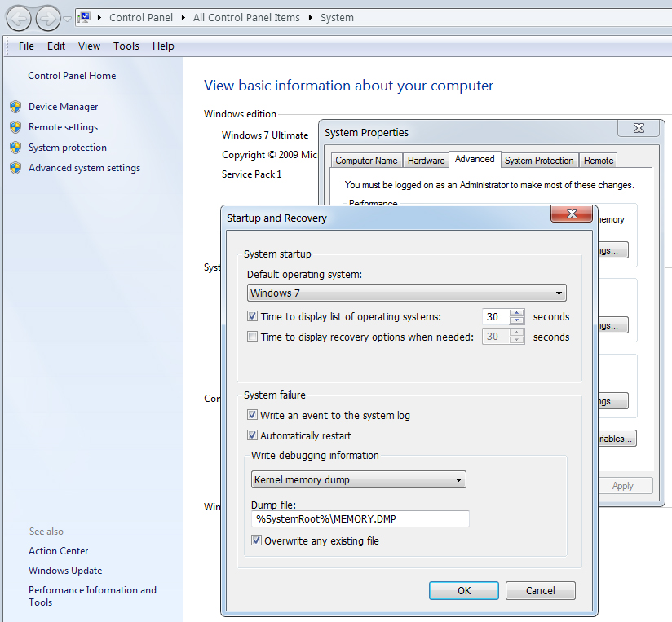Viewport: 672px width, 622px height.
Task: Click the operating systems list seconds field
Action: pos(496,317)
